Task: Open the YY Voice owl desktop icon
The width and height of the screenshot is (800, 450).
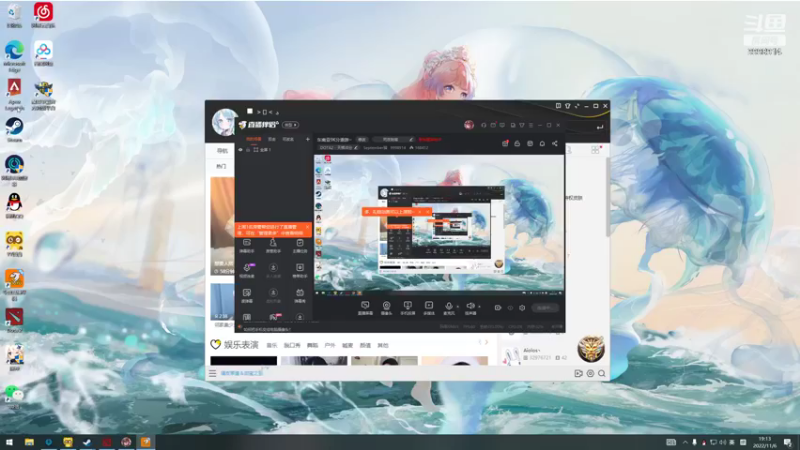Action: click(14, 243)
